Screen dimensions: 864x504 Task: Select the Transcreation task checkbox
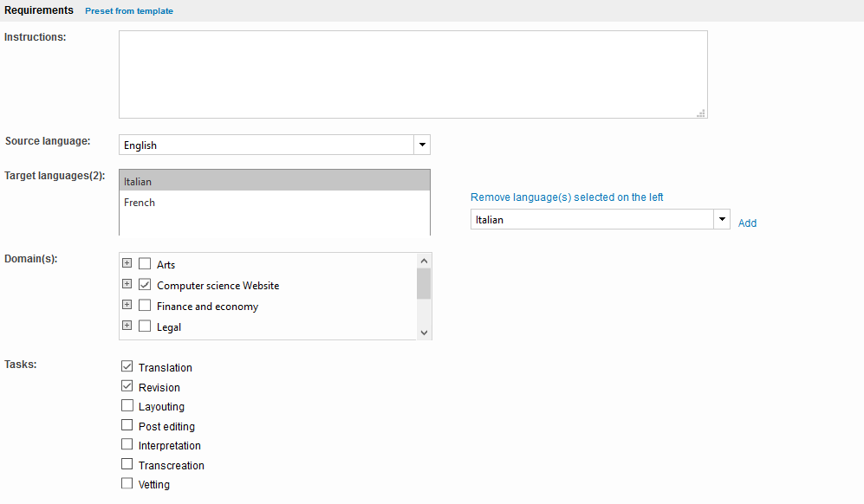click(x=127, y=465)
